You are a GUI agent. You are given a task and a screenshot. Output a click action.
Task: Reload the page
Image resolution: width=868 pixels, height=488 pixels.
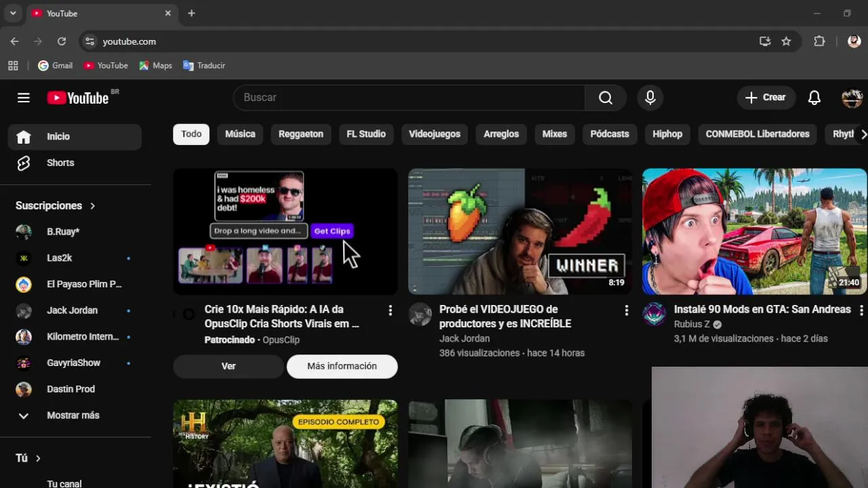click(62, 41)
